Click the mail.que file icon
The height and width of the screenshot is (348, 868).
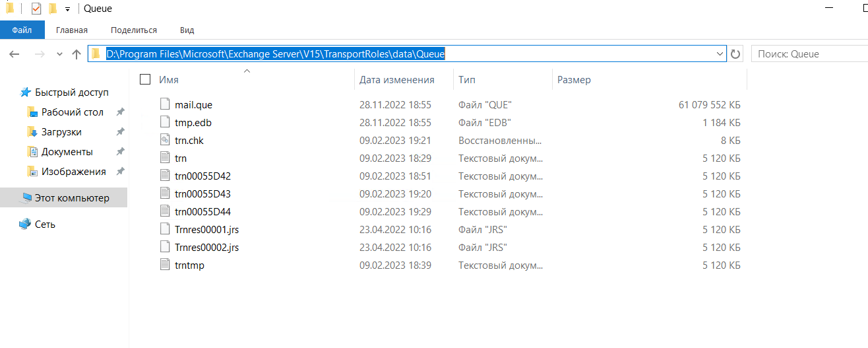click(x=165, y=104)
